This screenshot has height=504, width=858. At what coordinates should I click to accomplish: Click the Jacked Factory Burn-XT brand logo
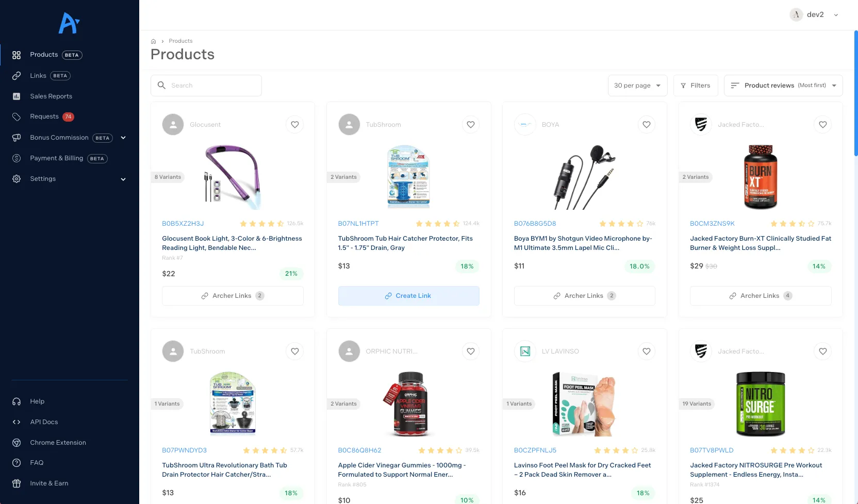pos(701,125)
